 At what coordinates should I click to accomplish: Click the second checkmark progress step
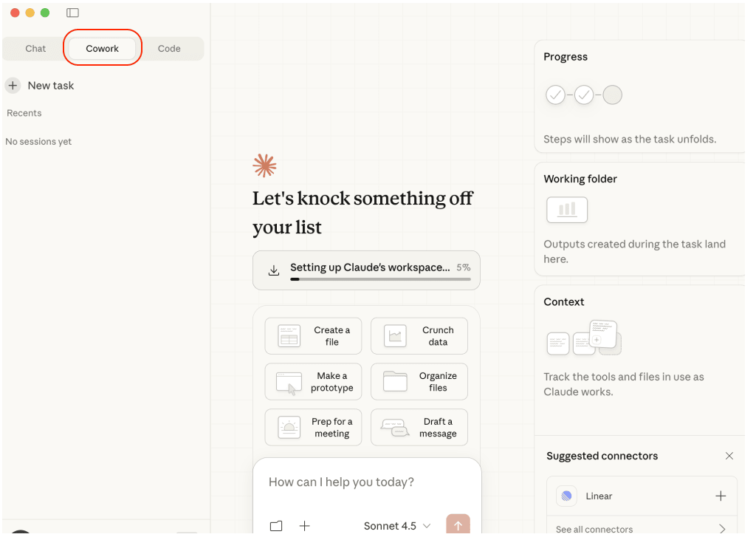click(584, 95)
